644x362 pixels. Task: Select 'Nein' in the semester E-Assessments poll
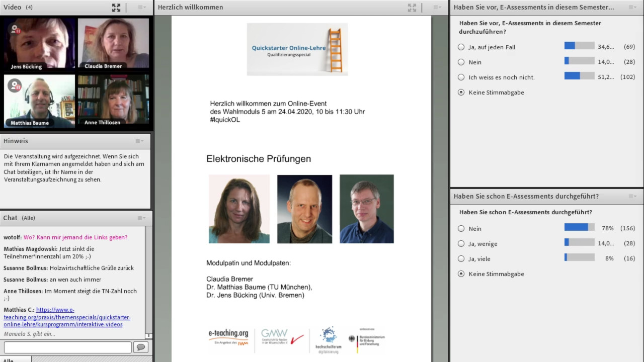tap(461, 62)
